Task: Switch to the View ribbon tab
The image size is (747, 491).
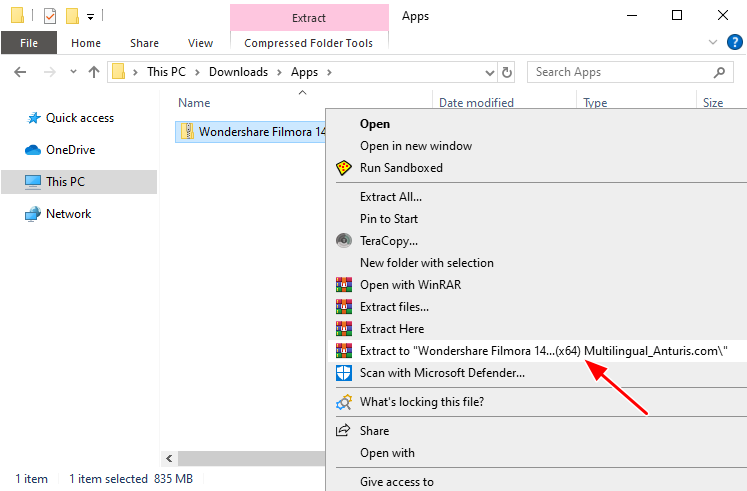Action: pyautogui.click(x=200, y=43)
